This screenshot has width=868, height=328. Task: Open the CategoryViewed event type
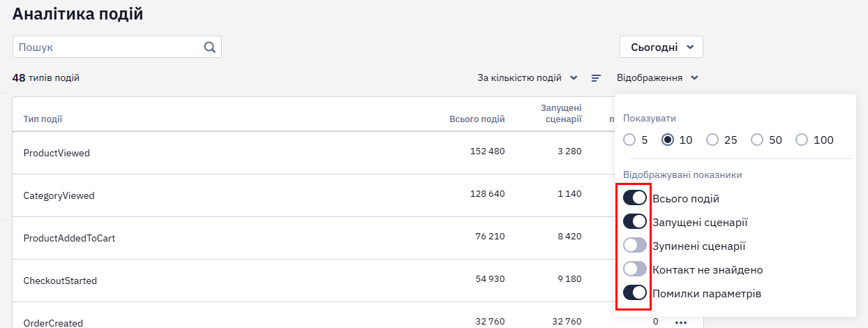(59, 195)
